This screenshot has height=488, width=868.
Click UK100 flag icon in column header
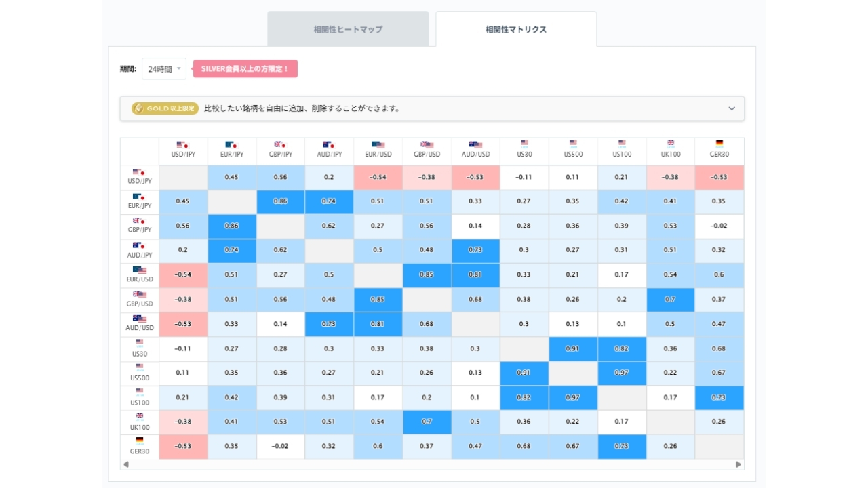tap(671, 144)
